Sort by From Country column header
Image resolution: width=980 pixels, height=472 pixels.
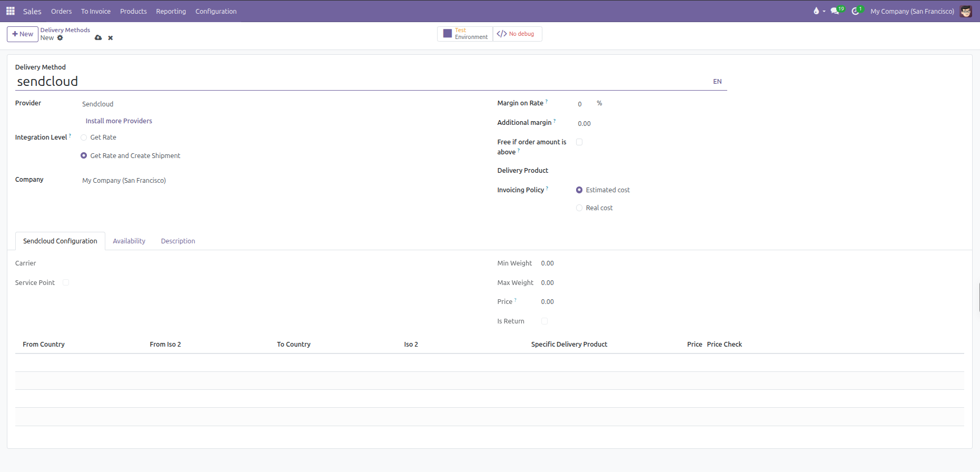click(44, 345)
